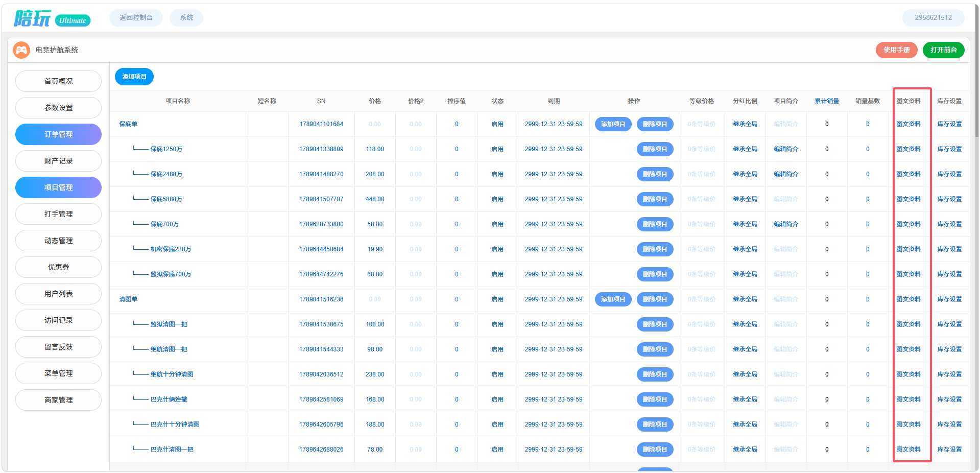Select 订单管理 in the sidebar

click(58, 134)
